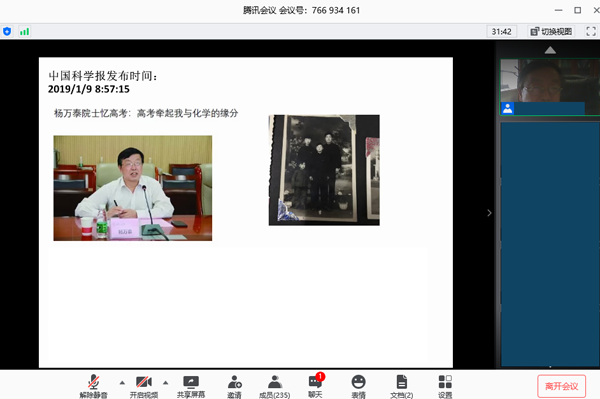The width and height of the screenshot is (600, 399).
Task: Open the 文档(2) documents panel
Action: pyautogui.click(x=401, y=386)
